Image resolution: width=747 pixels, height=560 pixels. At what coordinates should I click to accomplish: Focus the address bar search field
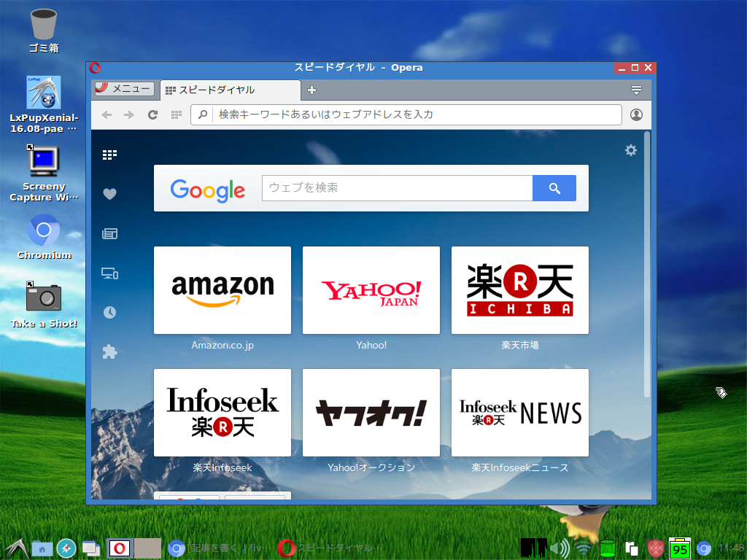[x=406, y=114]
